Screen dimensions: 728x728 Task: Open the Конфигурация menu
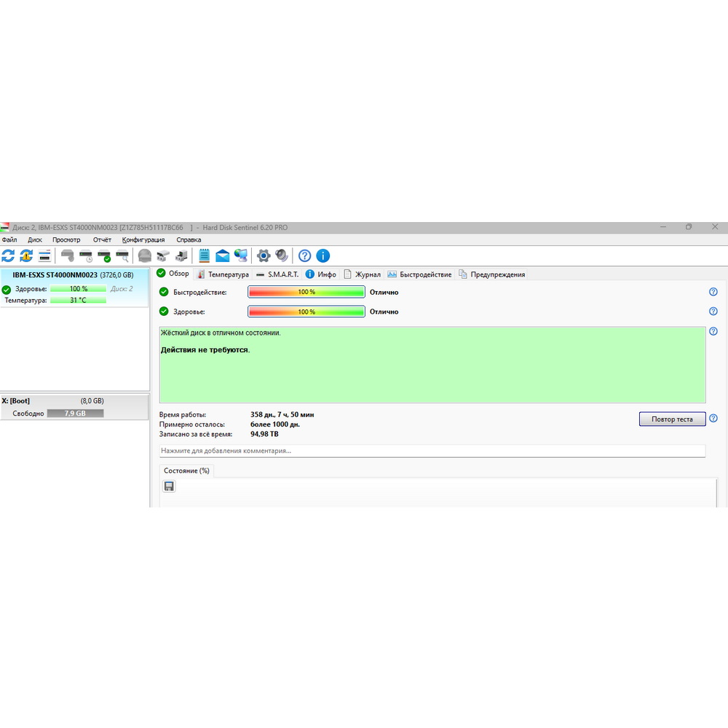click(143, 240)
